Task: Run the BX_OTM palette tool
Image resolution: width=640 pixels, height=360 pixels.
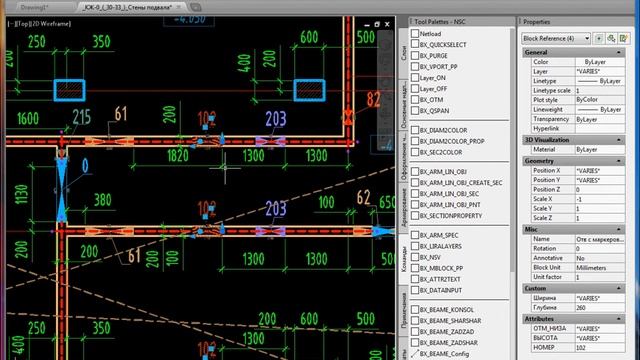Action: pos(427,100)
